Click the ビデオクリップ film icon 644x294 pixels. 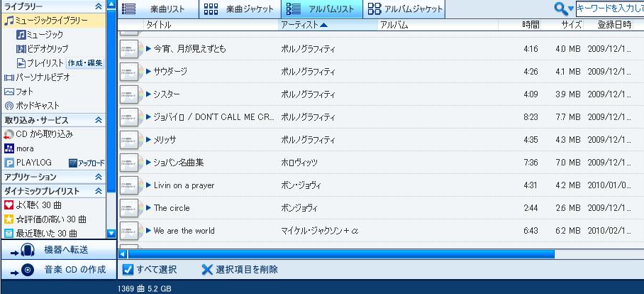point(21,49)
